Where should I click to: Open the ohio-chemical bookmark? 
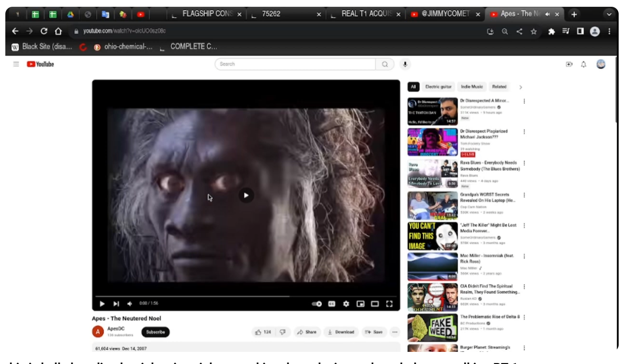click(123, 46)
